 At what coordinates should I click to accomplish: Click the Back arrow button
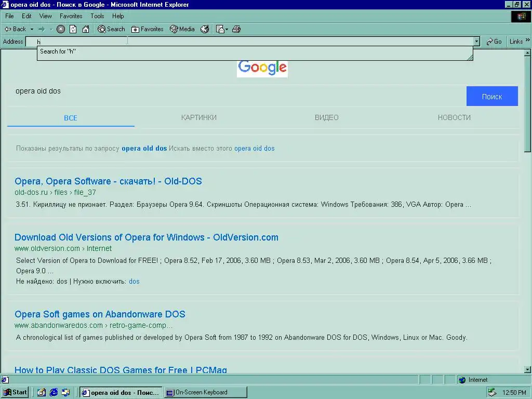(15, 29)
